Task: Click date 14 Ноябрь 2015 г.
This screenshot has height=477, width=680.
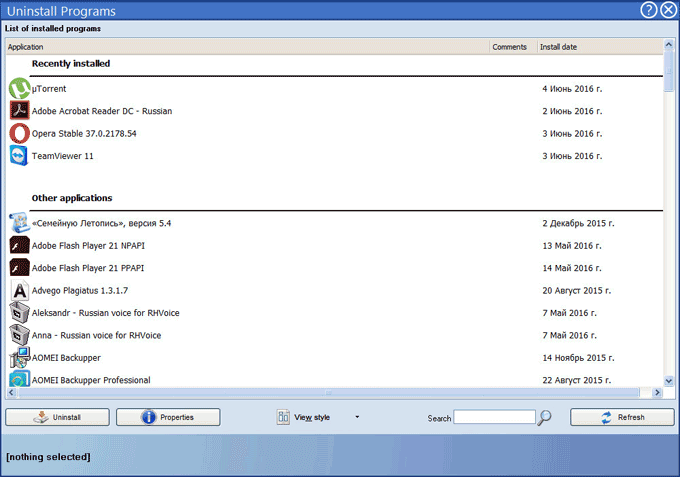Action: (x=578, y=358)
